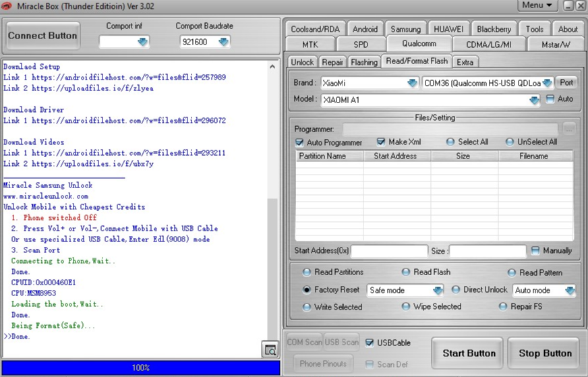Click the 100% progress bar
This screenshot has width=588, height=377.
pos(141,368)
